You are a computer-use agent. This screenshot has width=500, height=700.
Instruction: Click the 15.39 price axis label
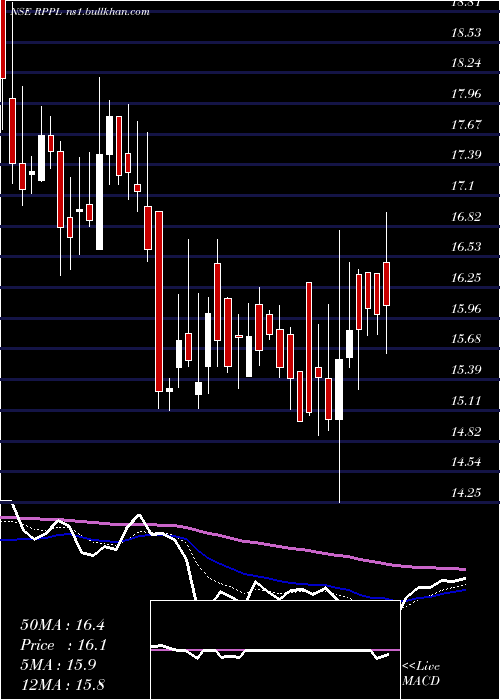click(468, 370)
